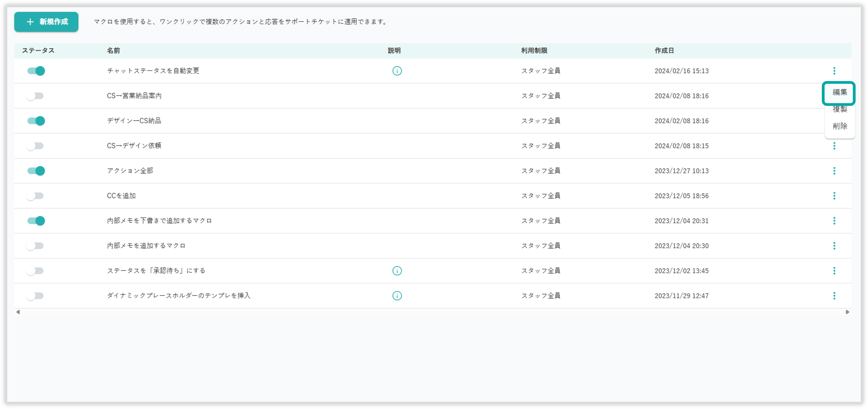
Task: Open kebab menu for アクション全部 row
Action: click(834, 171)
